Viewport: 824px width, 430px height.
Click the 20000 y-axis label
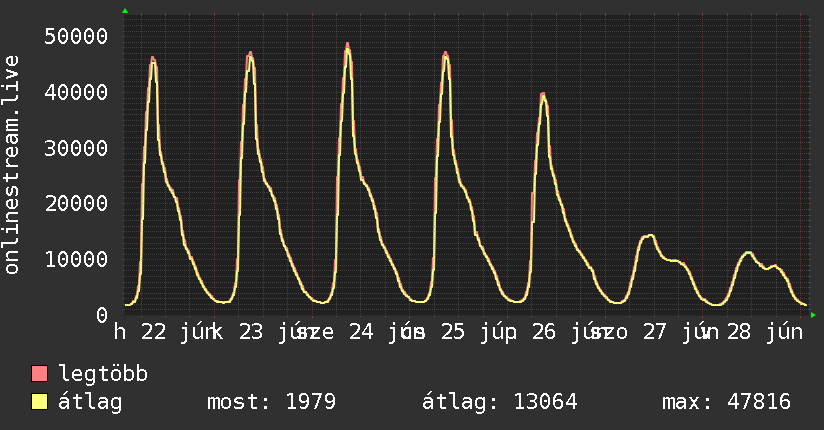click(76, 203)
